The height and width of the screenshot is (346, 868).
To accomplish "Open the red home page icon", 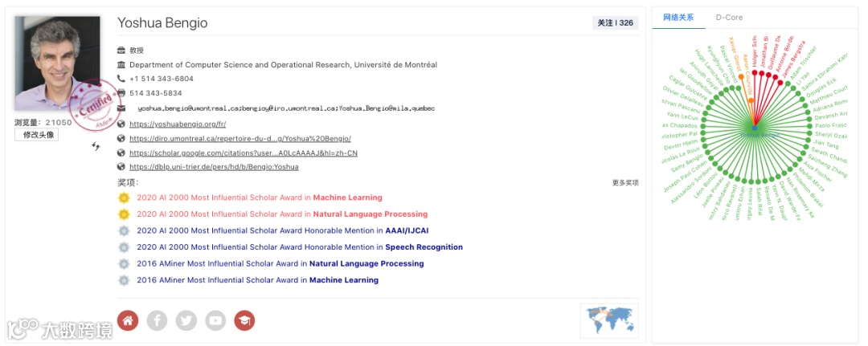I will 127,320.
